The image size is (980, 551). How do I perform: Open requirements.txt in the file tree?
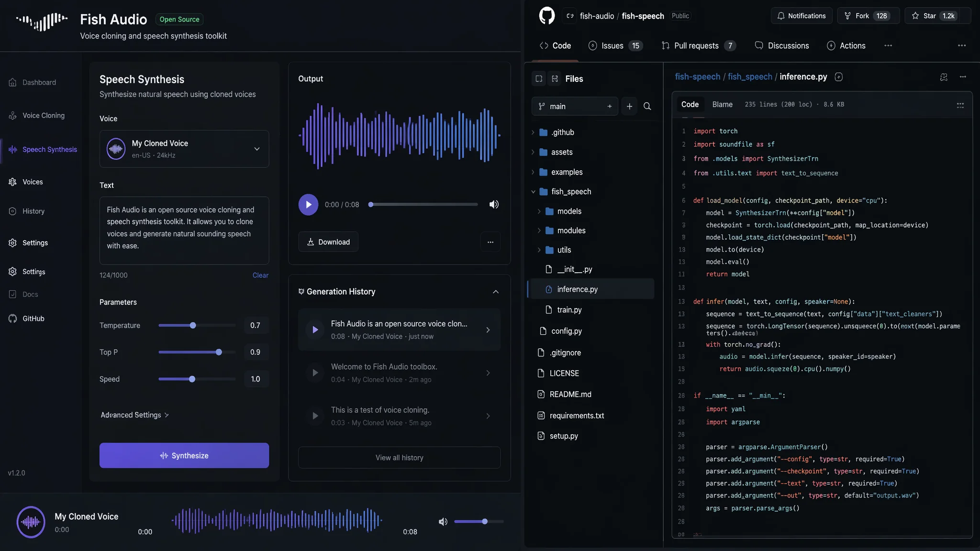[x=570, y=416]
